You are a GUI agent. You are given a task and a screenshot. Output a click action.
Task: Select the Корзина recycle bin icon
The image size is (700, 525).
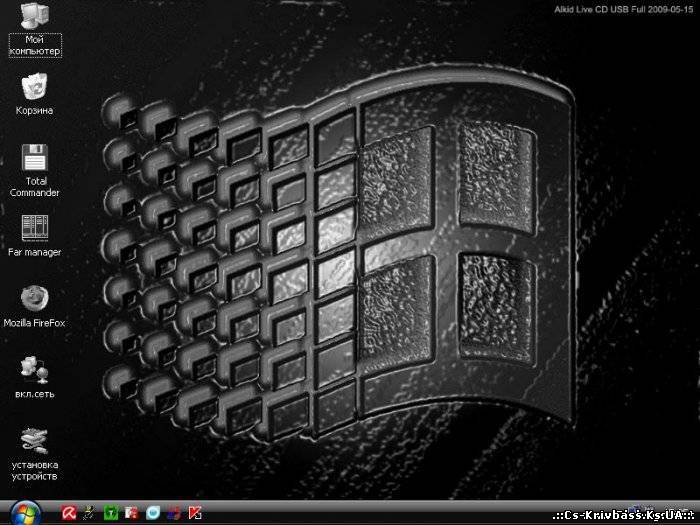tap(34, 86)
